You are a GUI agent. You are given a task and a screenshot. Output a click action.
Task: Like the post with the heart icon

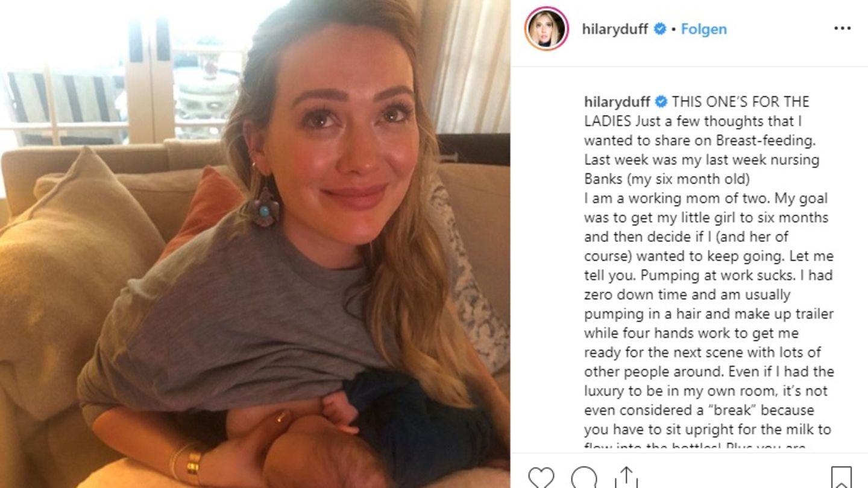tap(541, 477)
